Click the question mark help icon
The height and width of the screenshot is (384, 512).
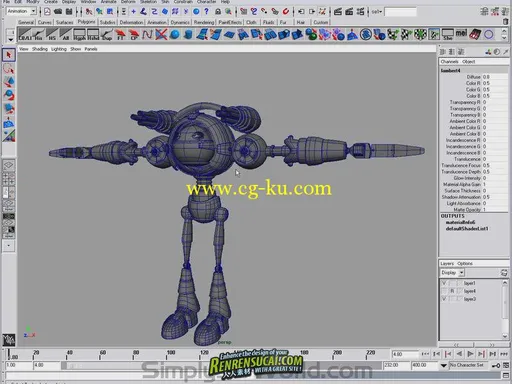tap(207, 12)
